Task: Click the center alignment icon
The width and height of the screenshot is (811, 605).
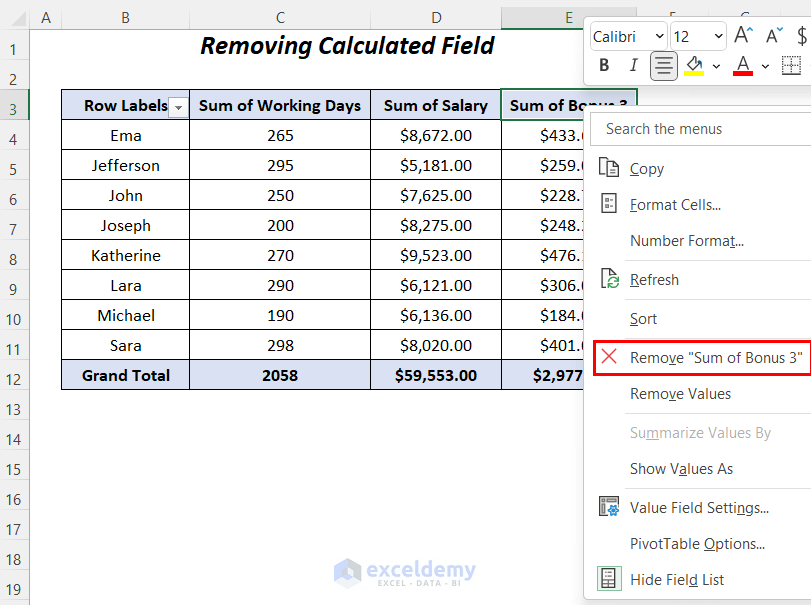Action: [x=662, y=63]
